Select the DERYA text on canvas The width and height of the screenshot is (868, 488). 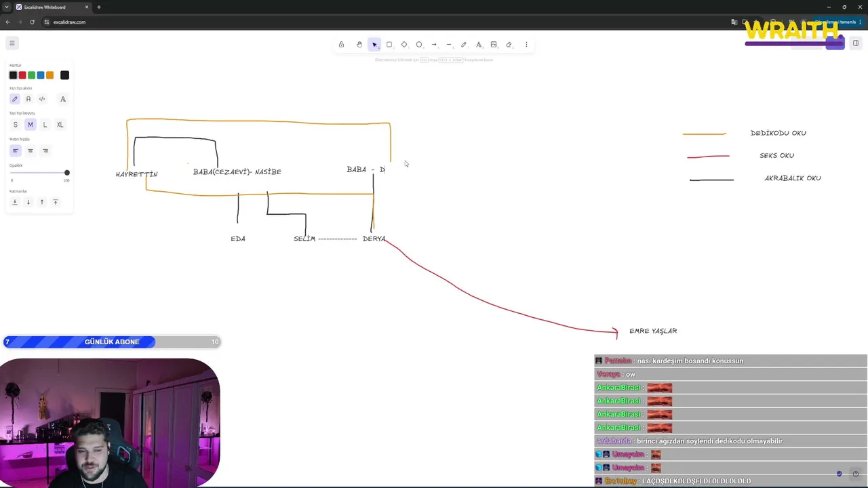[x=374, y=239]
